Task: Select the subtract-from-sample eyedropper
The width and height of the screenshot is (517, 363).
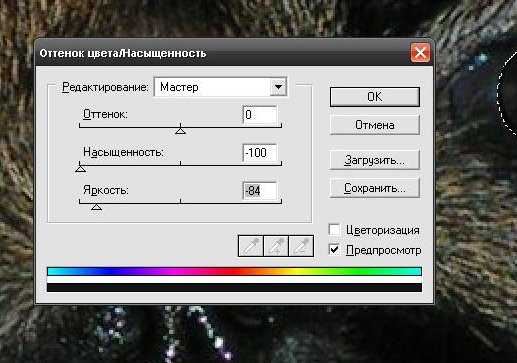Action: click(301, 246)
